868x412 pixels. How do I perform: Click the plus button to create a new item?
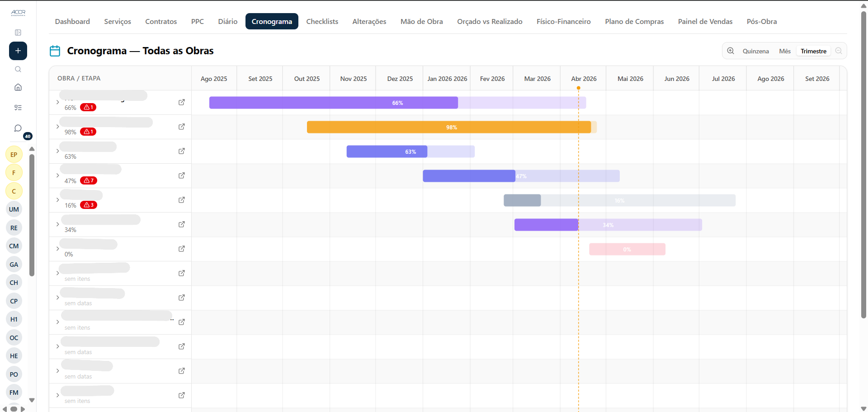point(18,51)
